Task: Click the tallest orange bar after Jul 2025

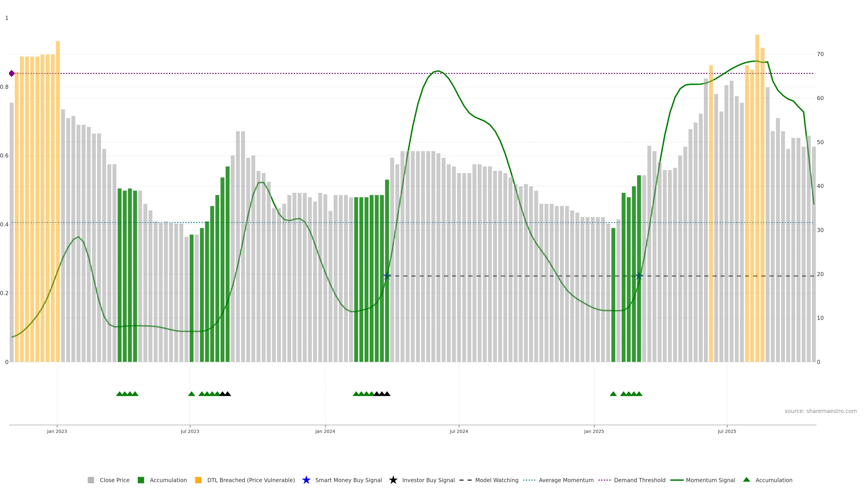Action: coord(757,168)
